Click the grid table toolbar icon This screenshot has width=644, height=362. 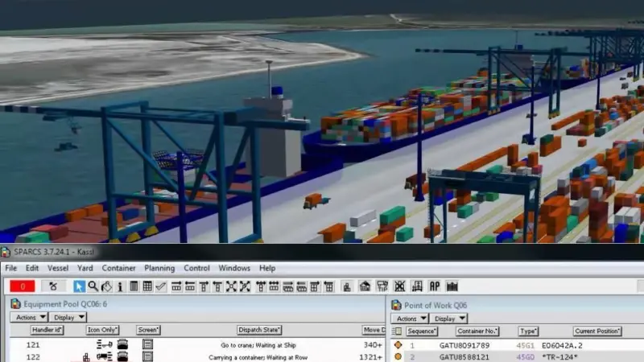(147, 286)
